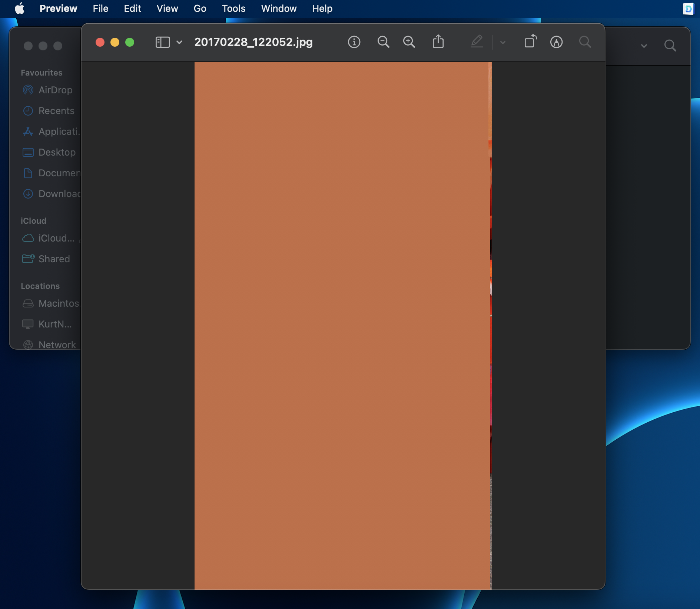Click the Preview toolbar search icon
Screen dimensions: 700x609
pyautogui.click(x=585, y=42)
